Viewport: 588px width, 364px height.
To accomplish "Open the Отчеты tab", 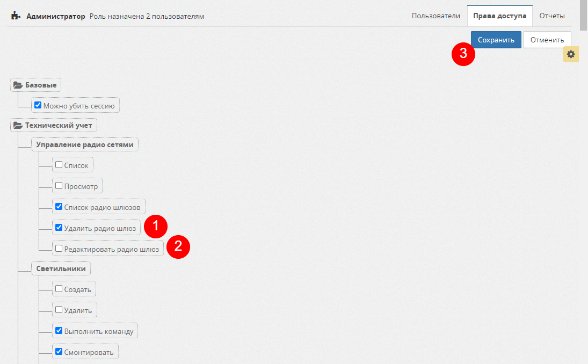I will point(551,16).
